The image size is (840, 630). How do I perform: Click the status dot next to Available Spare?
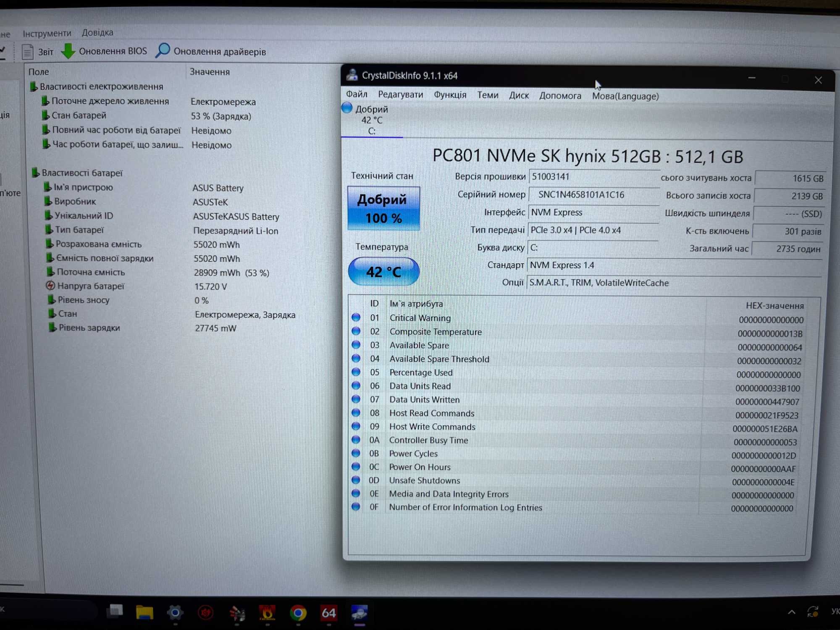[356, 344]
